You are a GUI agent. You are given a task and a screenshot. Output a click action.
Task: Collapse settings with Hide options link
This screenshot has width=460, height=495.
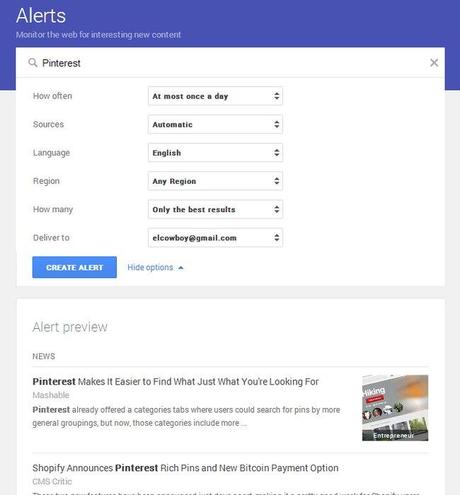click(155, 267)
